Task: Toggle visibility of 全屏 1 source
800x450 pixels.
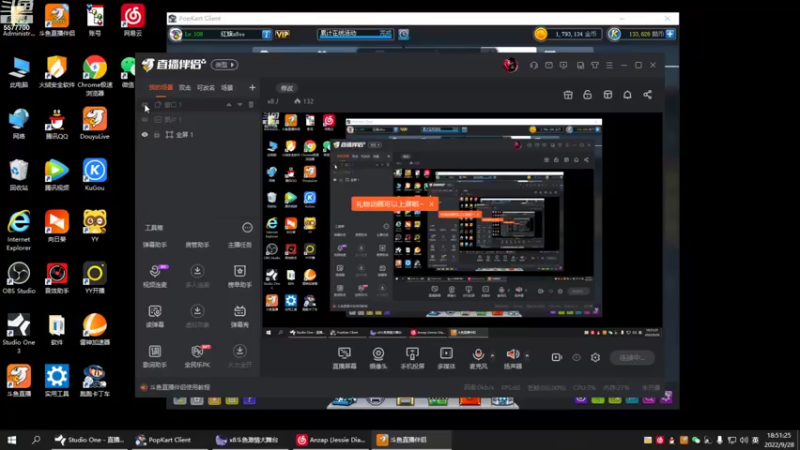Action: coord(145,135)
